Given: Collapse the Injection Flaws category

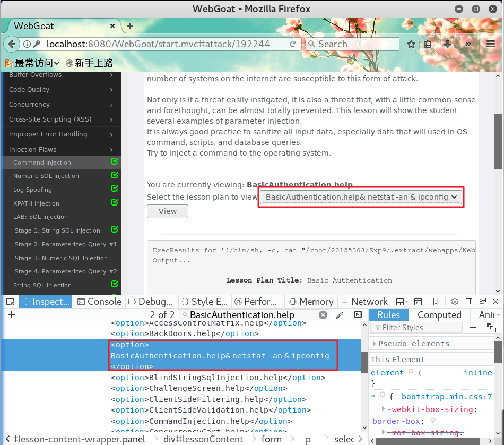Looking at the screenshot, I should pos(62,149).
